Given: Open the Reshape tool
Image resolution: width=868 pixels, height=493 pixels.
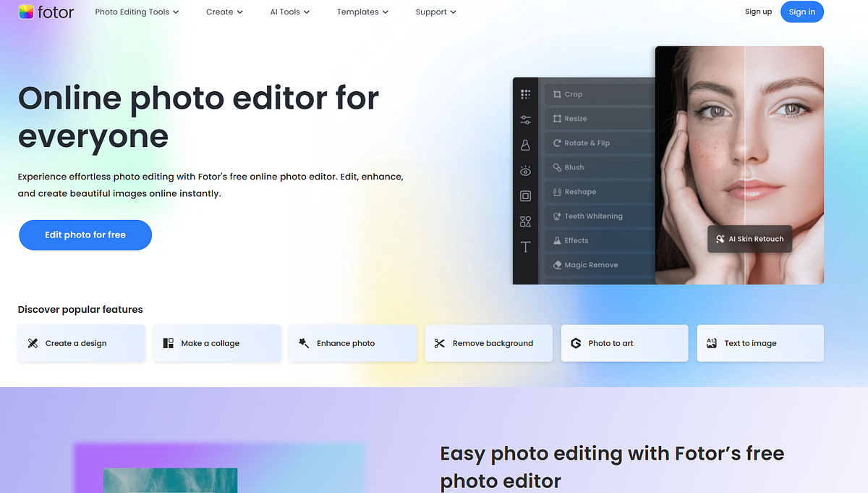Looking at the screenshot, I should [599, 191].
